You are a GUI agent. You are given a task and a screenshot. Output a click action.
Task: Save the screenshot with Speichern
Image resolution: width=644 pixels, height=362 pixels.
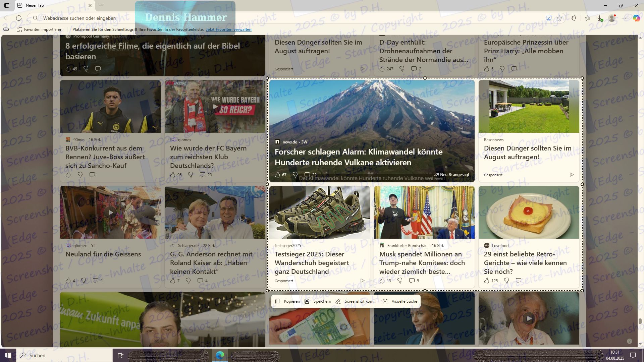click(318, 301)
